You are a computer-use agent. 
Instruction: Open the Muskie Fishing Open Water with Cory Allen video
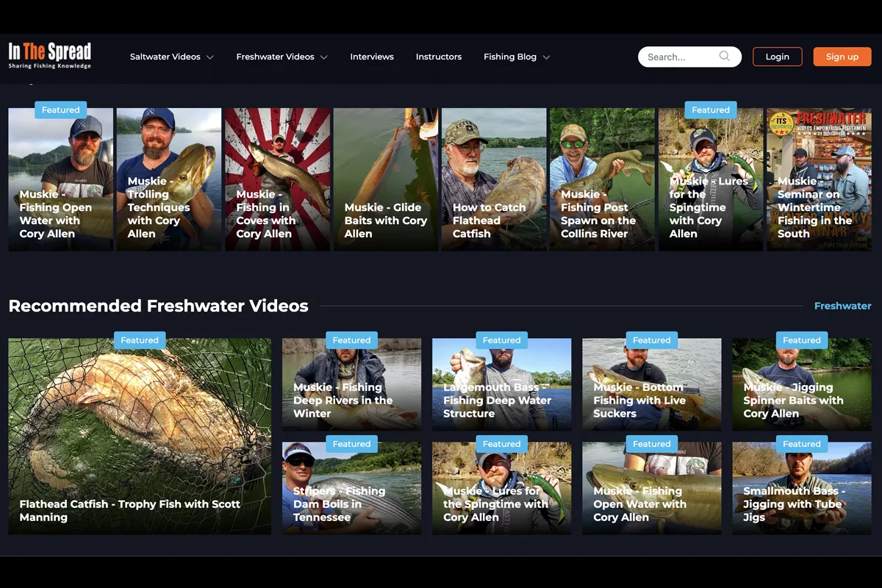[60, 179]
